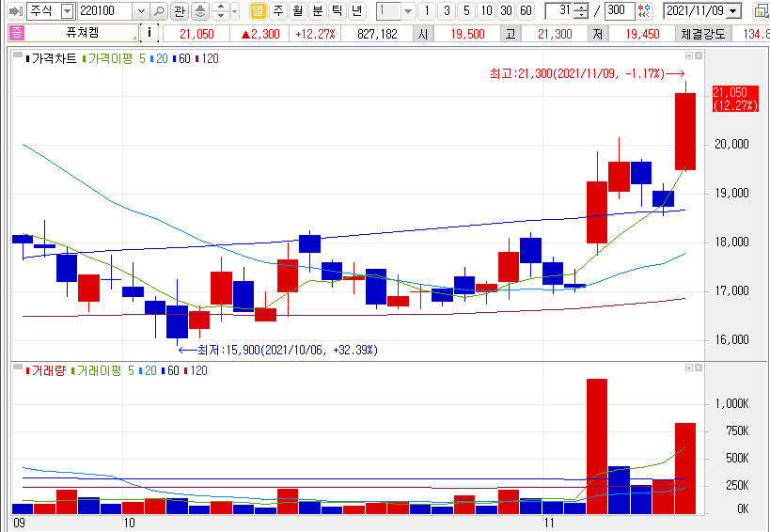This screenshot has height=532, width=770.
Task: Open the date picker dropdown 2021/11/09
Action: tap(733, 10)
